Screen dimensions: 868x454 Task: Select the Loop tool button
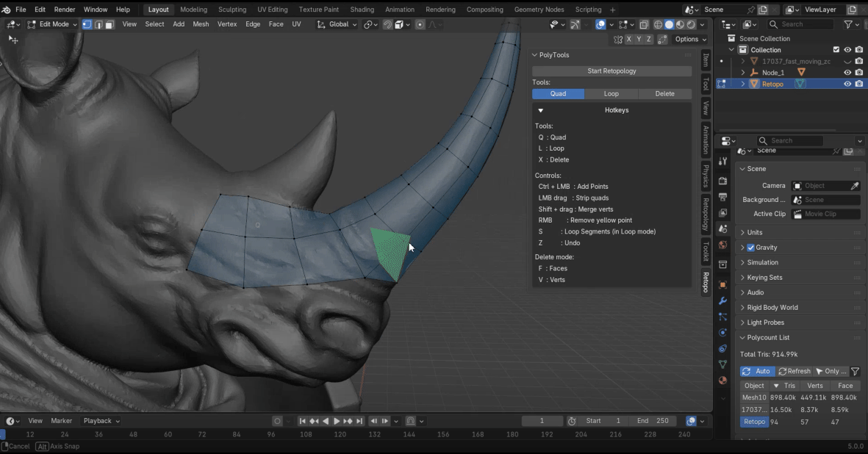pyautogui.click(x=611, y=93)
